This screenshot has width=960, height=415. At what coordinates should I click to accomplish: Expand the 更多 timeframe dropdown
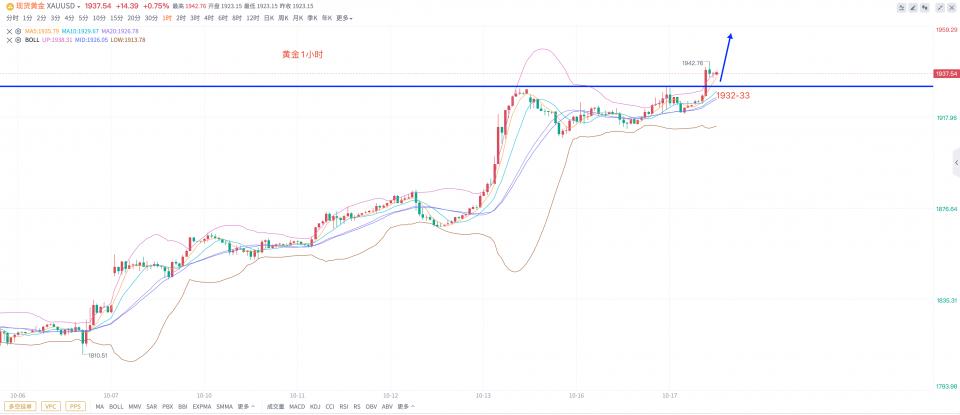[344, 18]
